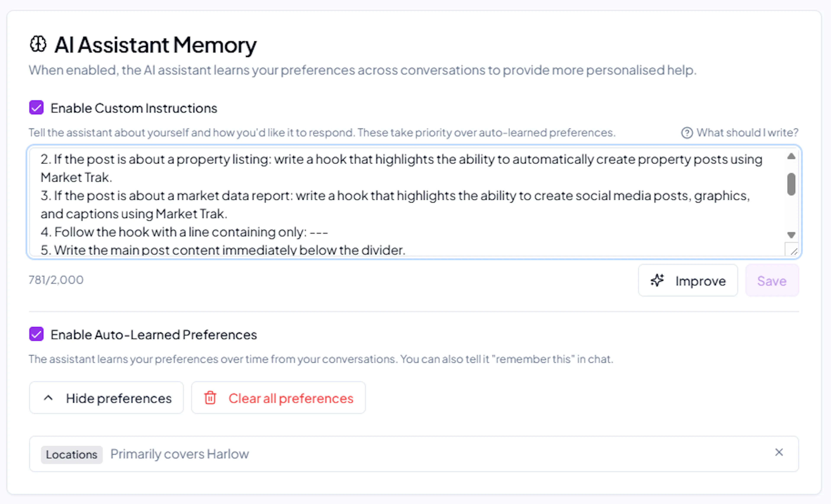
Task: Uncheck the Enable Auto-Learned Preferences checkbox
Action: tap(36, 334)
